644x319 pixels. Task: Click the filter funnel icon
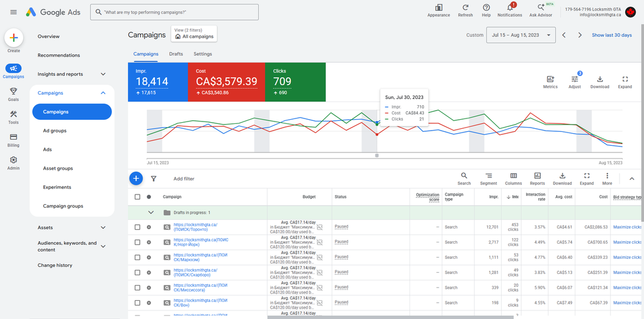[x=154, y=179]
